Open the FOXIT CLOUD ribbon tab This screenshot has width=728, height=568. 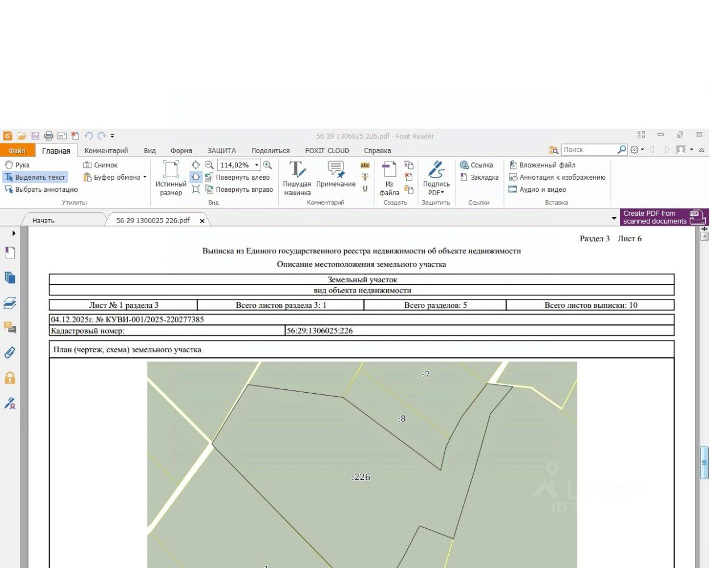[x=327, y=151]
